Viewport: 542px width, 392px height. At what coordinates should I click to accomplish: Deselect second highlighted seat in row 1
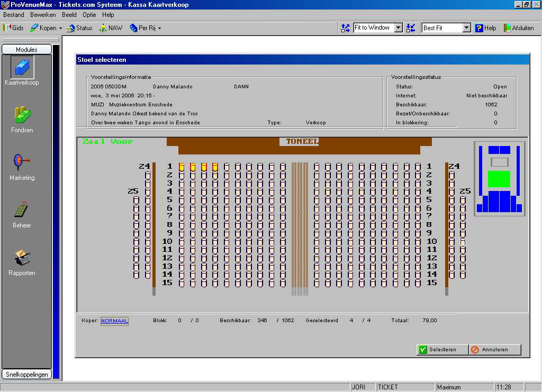(x=193, y=167)
